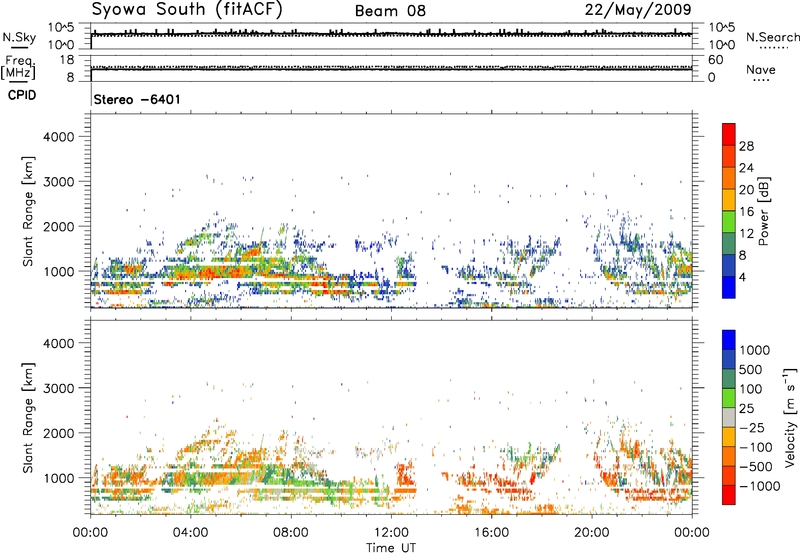Click the 'N.Sky' legend label

click(x=19, y=37)
